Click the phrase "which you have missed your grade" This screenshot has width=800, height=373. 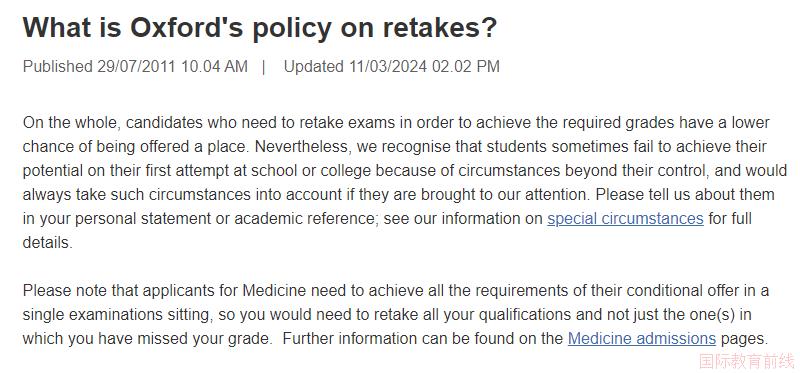click(147, 339)
